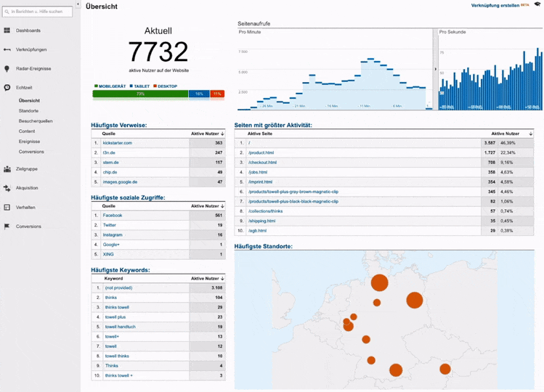This screenshot has width=544, height=392.
Task: Select Conversions under Echtzeit
Action: [31, 152]
